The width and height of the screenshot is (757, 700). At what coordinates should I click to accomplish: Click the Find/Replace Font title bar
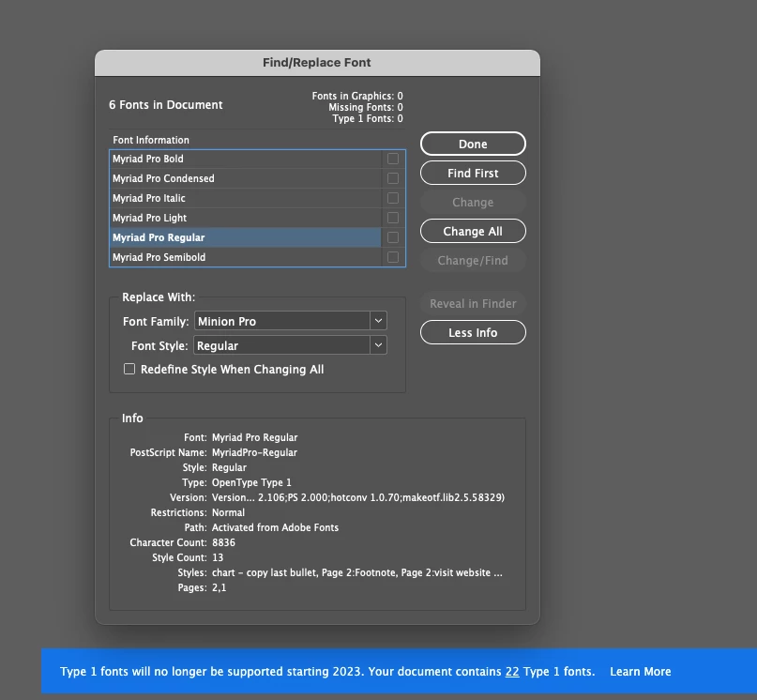click(x=317, y=63)
